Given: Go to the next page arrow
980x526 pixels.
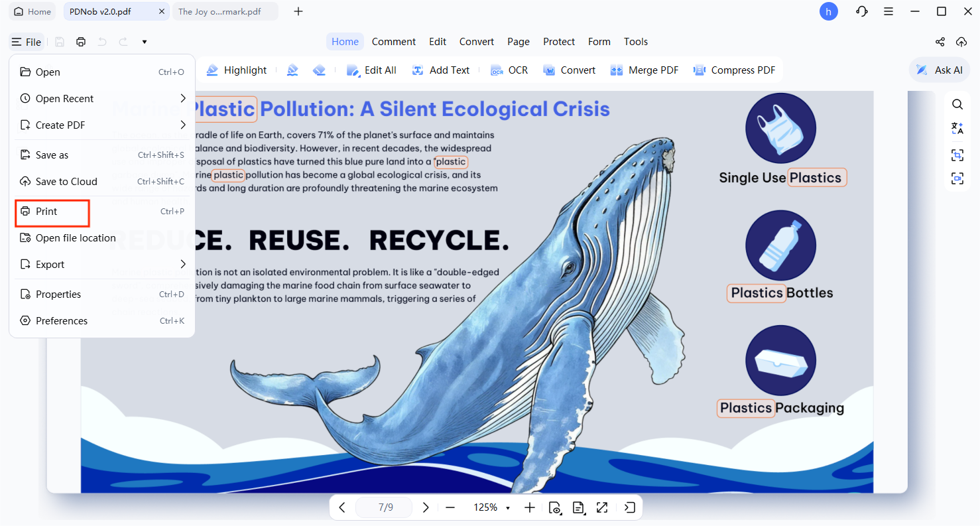Looking at the screenshot, I should pos(426,507).
